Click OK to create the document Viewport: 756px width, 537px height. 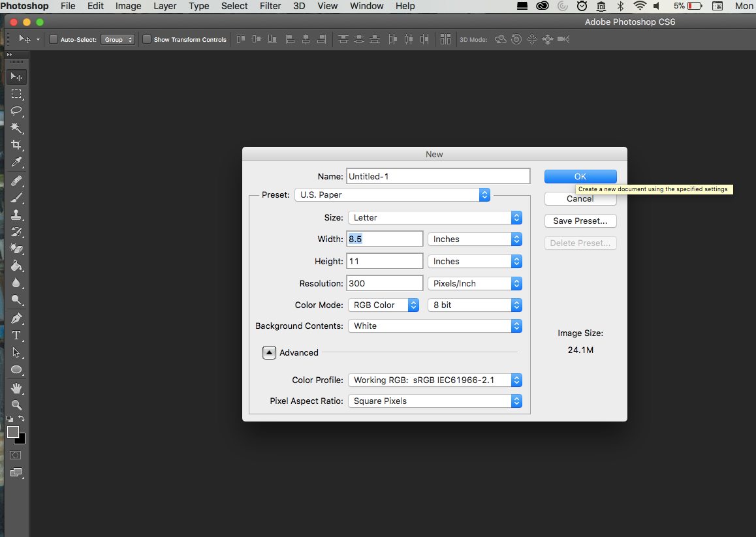coord(580,176)
